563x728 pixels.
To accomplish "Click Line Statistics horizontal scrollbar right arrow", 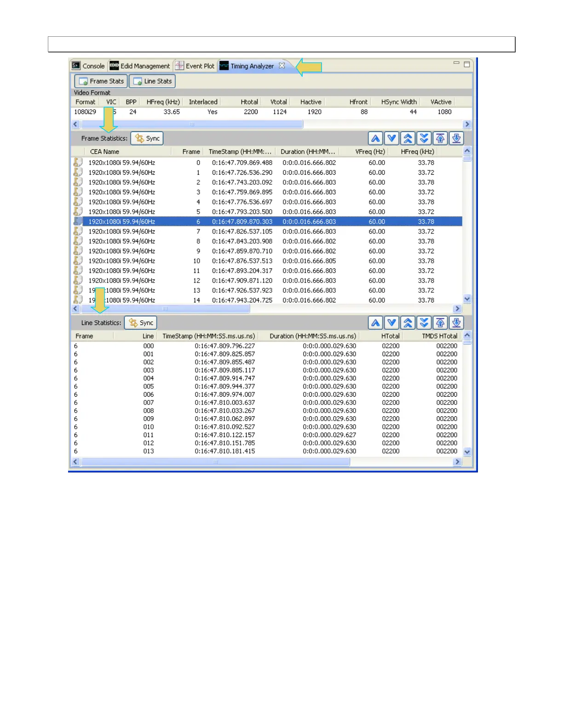I will 457,462.
